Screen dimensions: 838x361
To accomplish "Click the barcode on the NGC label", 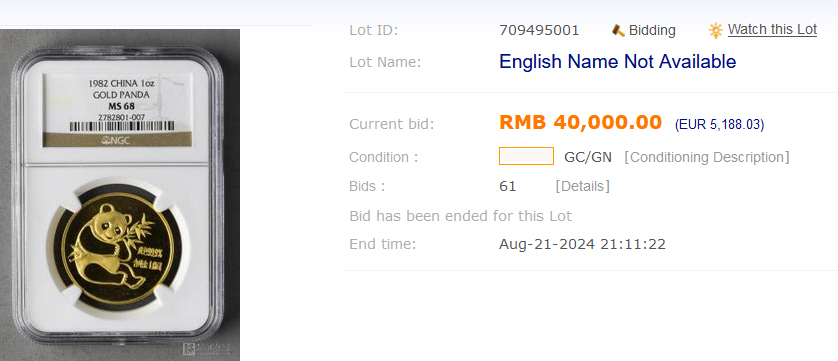I will click(x=122, y=126).
